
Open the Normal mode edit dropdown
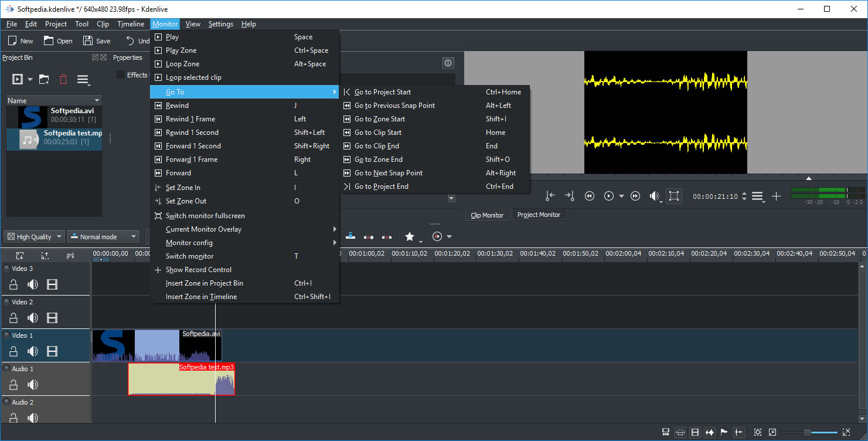[103, 237]
